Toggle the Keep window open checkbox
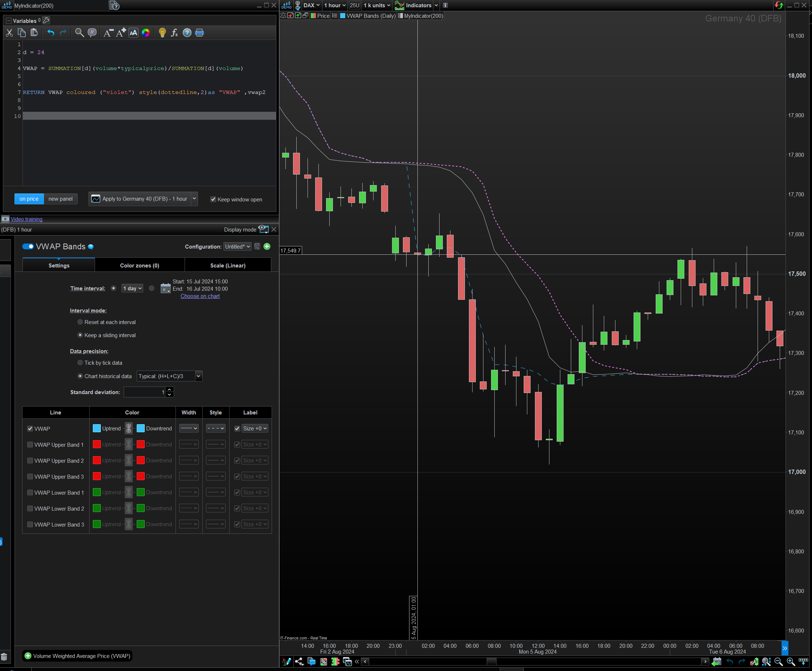Screen dimensions: 812x671 (x=213, y=199)
